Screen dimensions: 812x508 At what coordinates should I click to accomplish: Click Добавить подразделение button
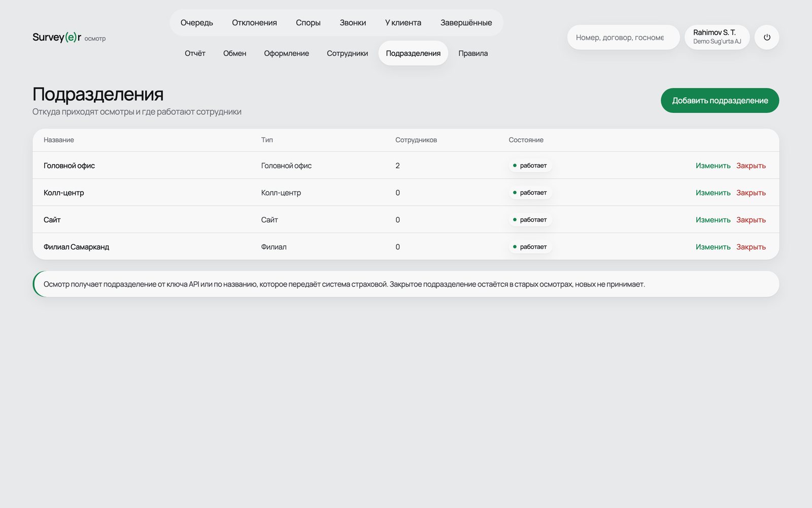(720, 101)
